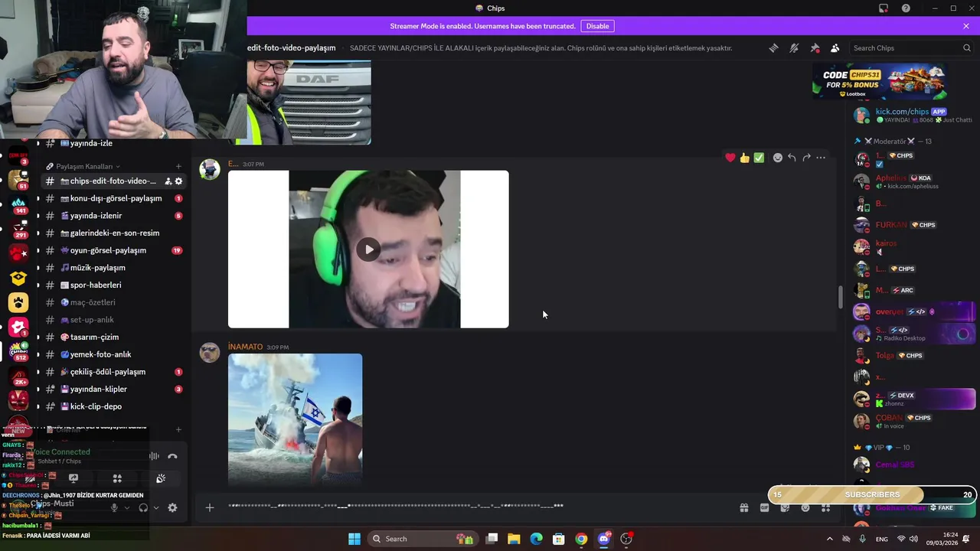980x551 pixels.
Task: Add channel to Paylaşım Kanalları plus
Action: pyautogui.click(x=178, y=166)
